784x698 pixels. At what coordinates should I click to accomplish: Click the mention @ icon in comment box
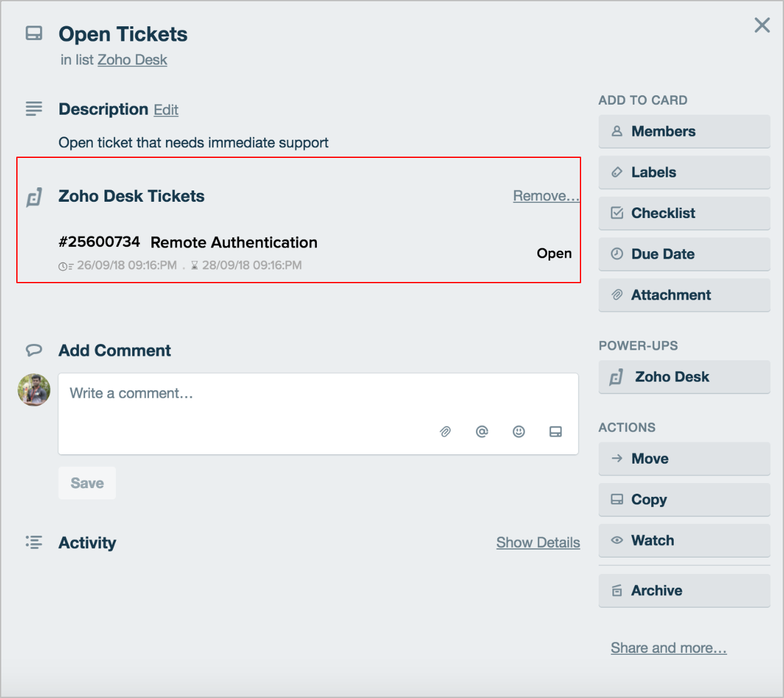[x=482, y=432]
